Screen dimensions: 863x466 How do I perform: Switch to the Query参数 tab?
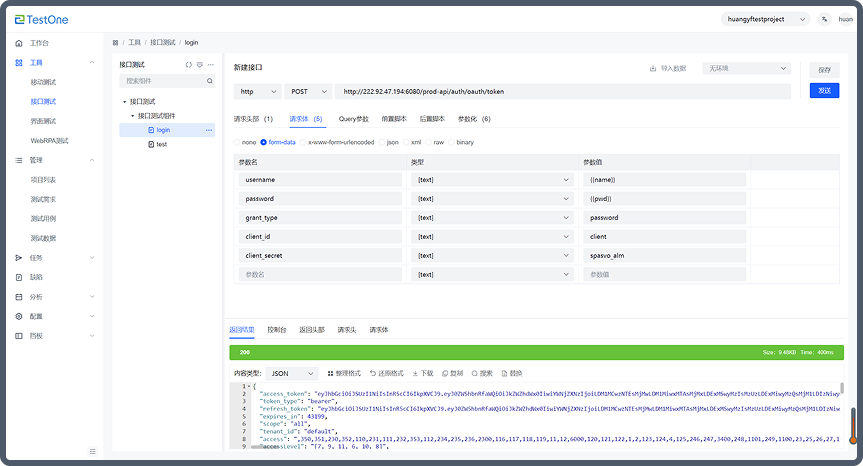click(x=354, y=119)
